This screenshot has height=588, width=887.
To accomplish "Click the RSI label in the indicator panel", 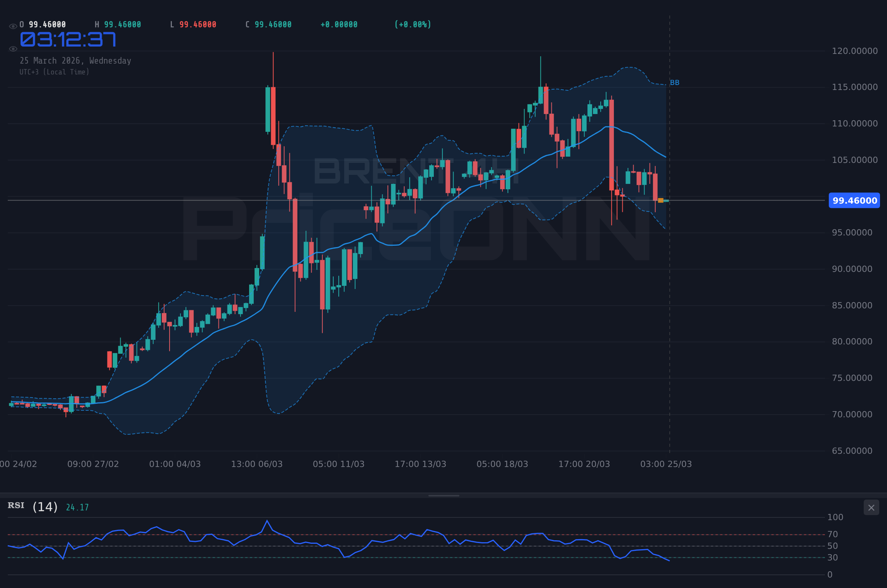I will 16,505.
